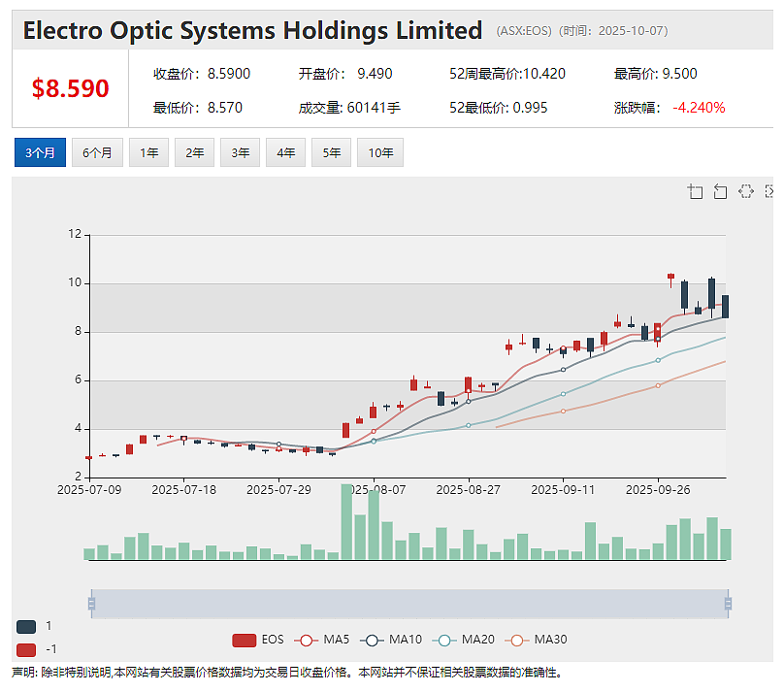Viewport: 784px width, 692px height.
Task: Click the 2025-07-29 axis date label
Action: [279, 490]
